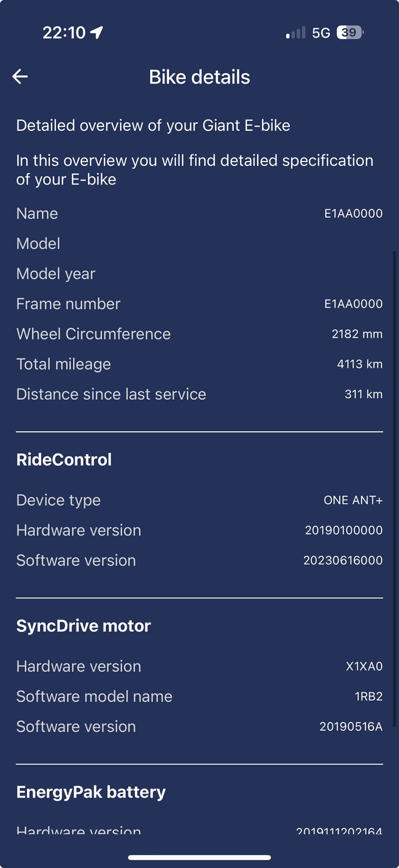Tap the RideControl section heading
Image resolution: width=399 pixels, height=868 pixels.
point(64,459)
